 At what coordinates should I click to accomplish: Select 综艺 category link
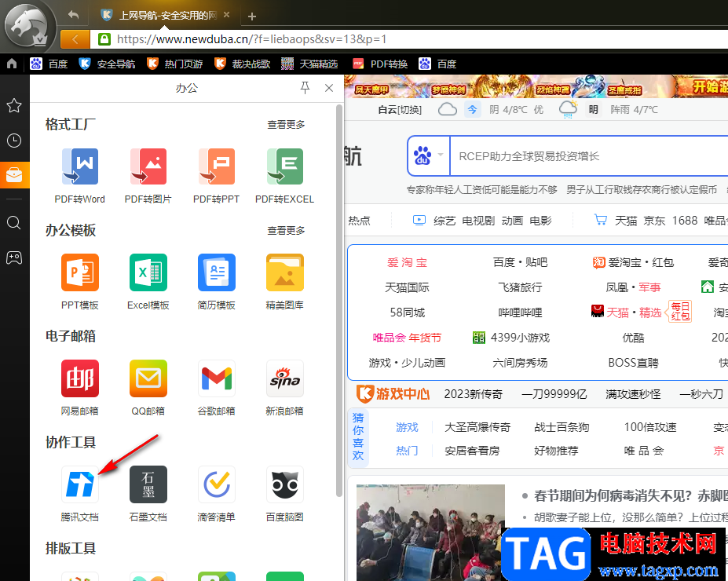click(x=444, y=221)
